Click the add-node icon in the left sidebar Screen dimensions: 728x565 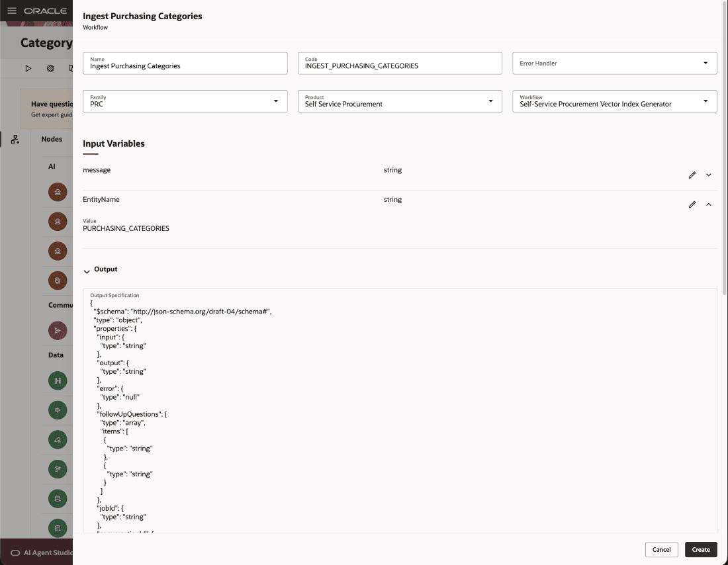click(x=15, y=140)
